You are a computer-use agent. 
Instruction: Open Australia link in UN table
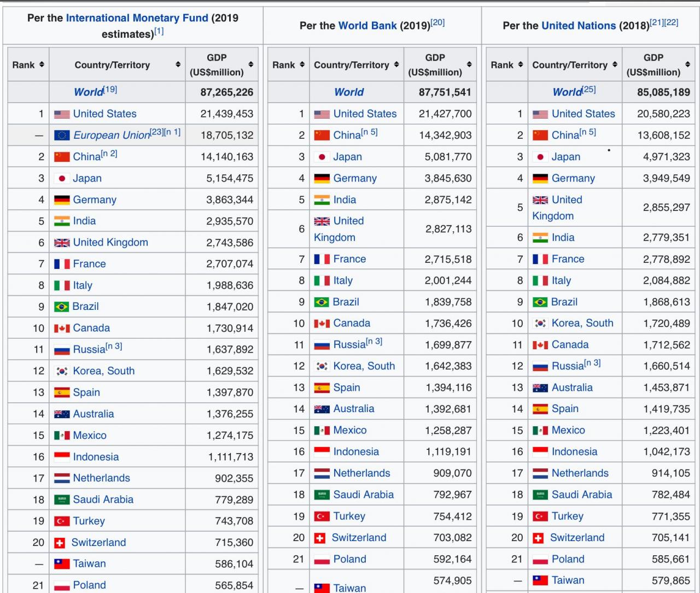(572, 388)
